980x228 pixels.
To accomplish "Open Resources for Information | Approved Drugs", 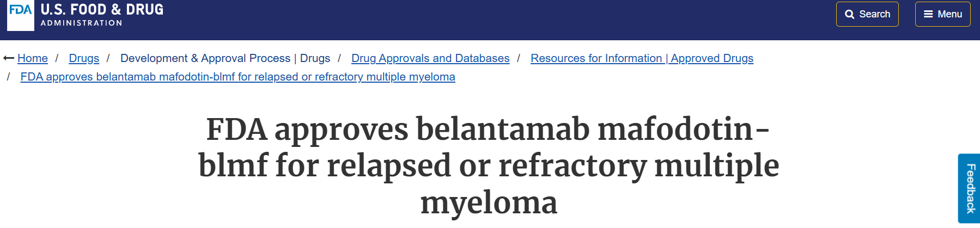I will tap(642, 58).
